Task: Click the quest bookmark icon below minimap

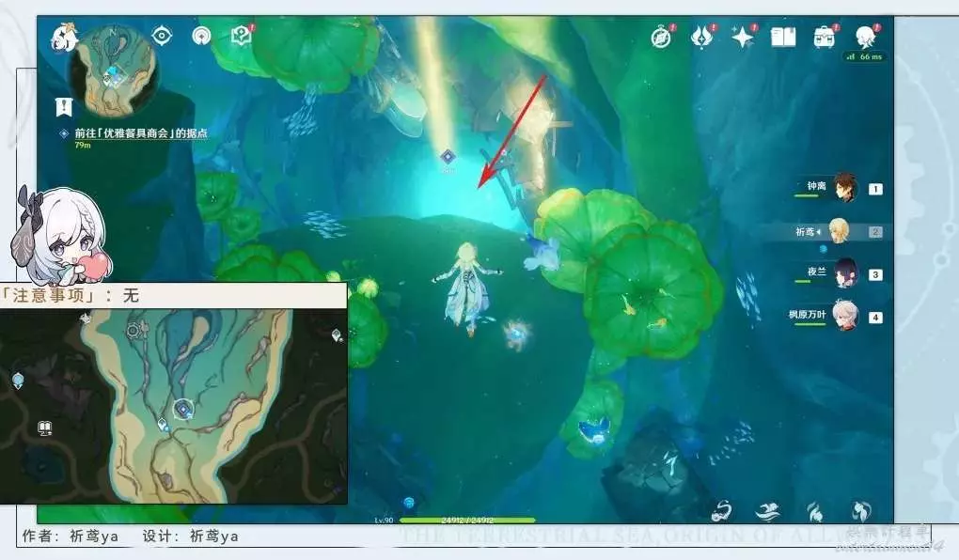Action: 64,106
